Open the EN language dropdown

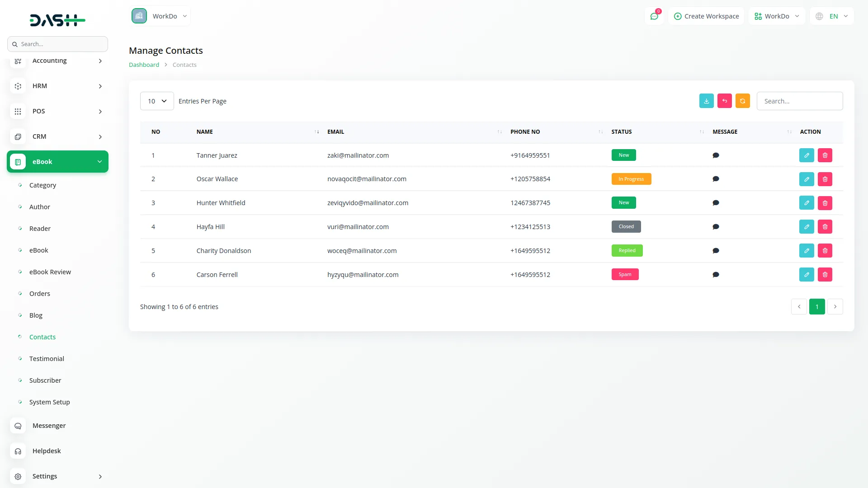pyautogui.click(x=833, y=16)
